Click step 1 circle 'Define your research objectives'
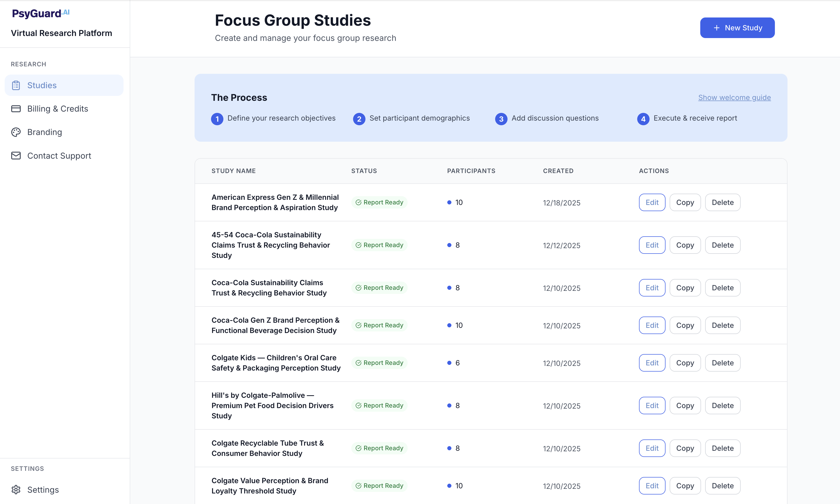Screen dimensions: 840x504 (217, 119)
